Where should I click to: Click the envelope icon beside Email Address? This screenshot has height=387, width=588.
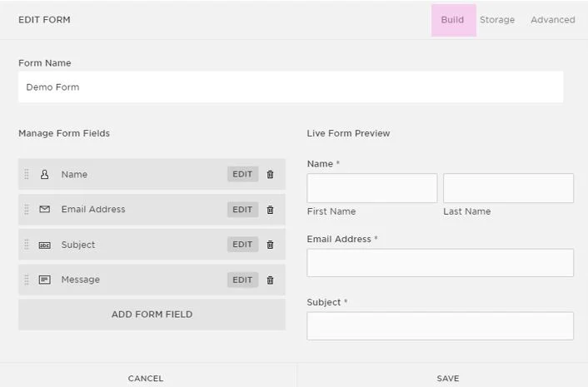tap(45, 209)
